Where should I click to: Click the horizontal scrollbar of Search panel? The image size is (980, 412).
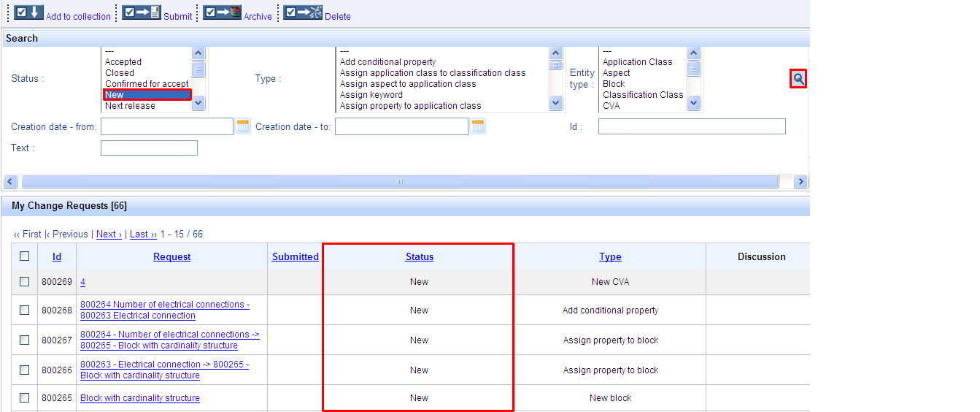(400, 181)
